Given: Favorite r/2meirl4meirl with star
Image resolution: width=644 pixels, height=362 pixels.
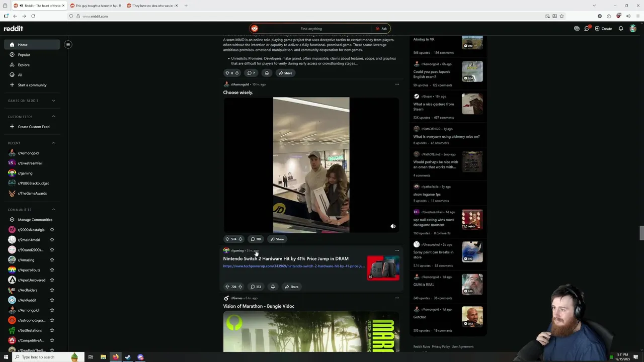Looking at the screenshot, I should coord(52,240).
